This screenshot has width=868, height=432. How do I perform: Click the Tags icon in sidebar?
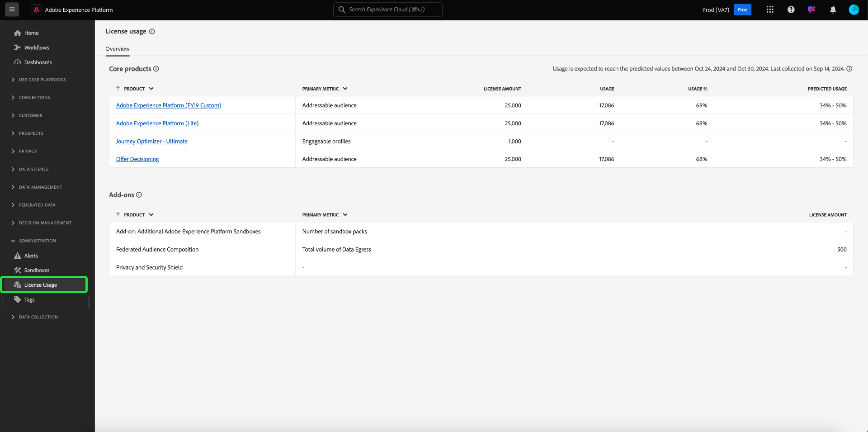coord(18,299)
